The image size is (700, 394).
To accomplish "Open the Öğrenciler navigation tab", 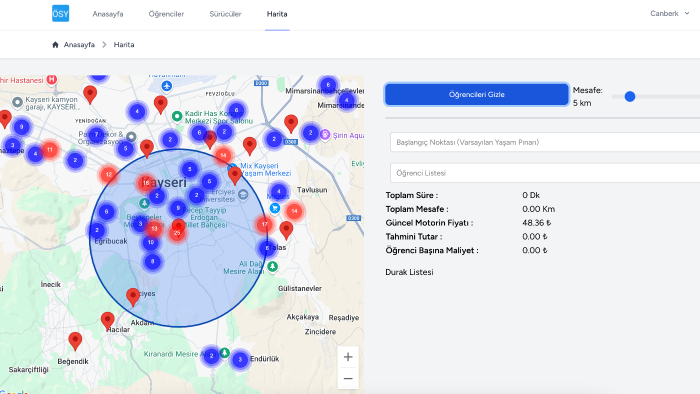I will pos(166,14).
